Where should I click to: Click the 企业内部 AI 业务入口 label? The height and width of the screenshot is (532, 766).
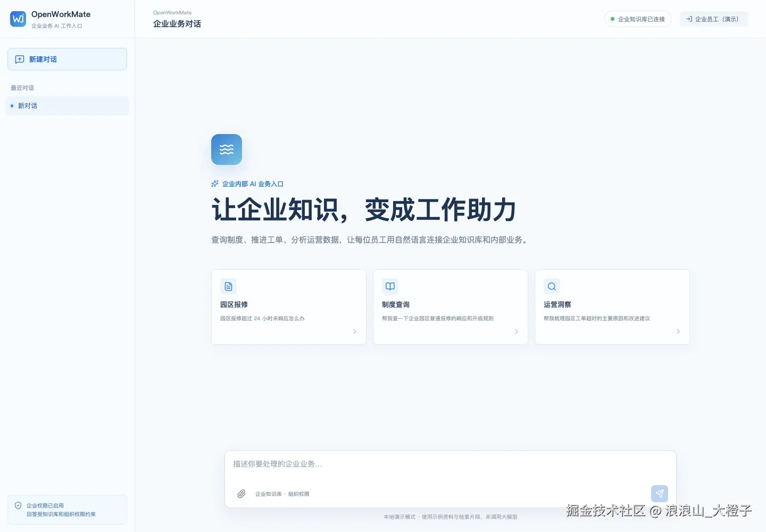pos(253,184)
